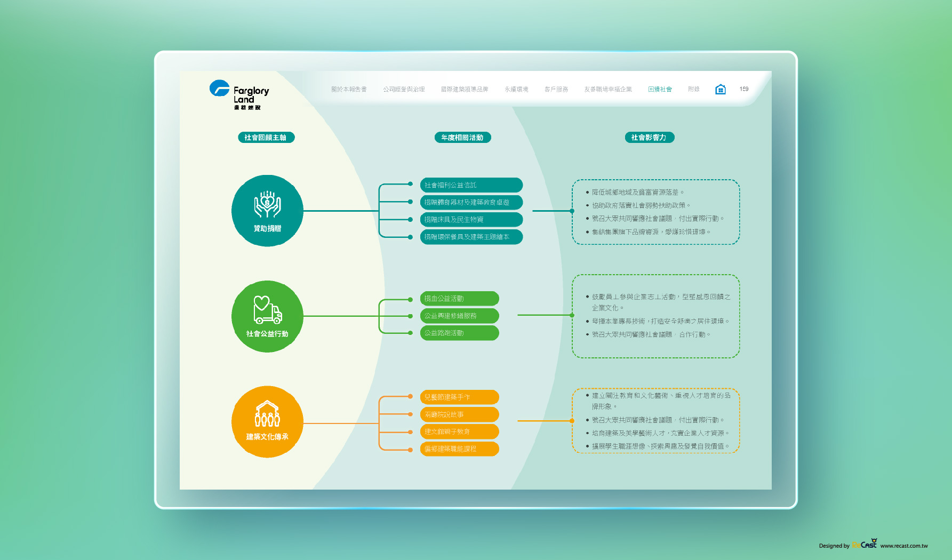Image resolution: width=952 pixels, height=560 pixels.
Task: Click the 公益興建修繕服務 green pill
Action: click(x=460, y=316)
